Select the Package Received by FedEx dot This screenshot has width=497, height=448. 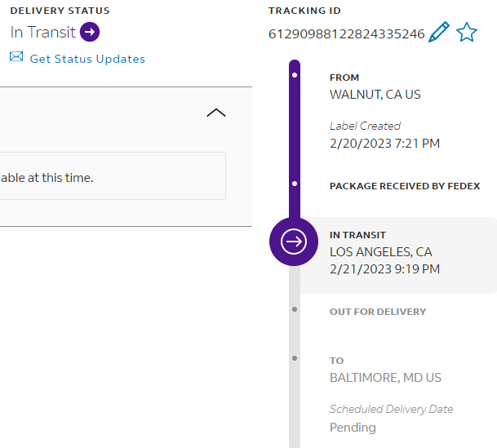pos(295,184)
